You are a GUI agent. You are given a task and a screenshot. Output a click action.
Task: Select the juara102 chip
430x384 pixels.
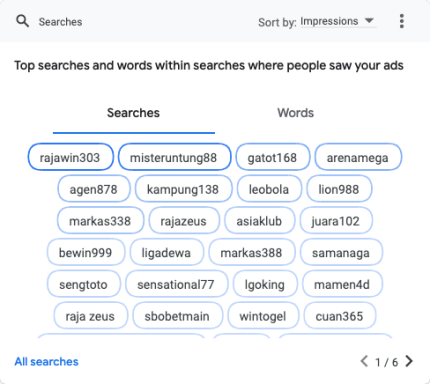click(x=336, y=221)
